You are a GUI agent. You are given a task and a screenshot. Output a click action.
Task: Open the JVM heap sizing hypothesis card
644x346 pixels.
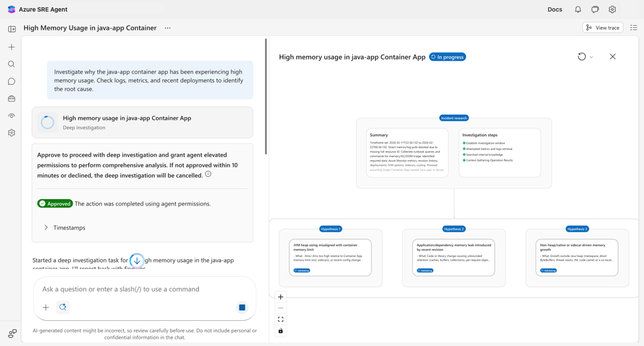(x=330, y=258)
